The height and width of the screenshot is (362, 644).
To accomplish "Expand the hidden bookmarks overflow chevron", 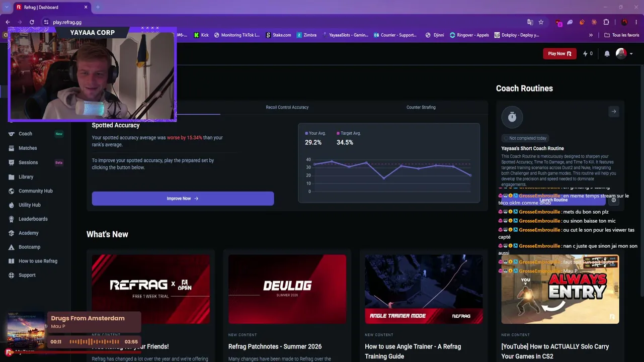I will click(x=591, y=35).
